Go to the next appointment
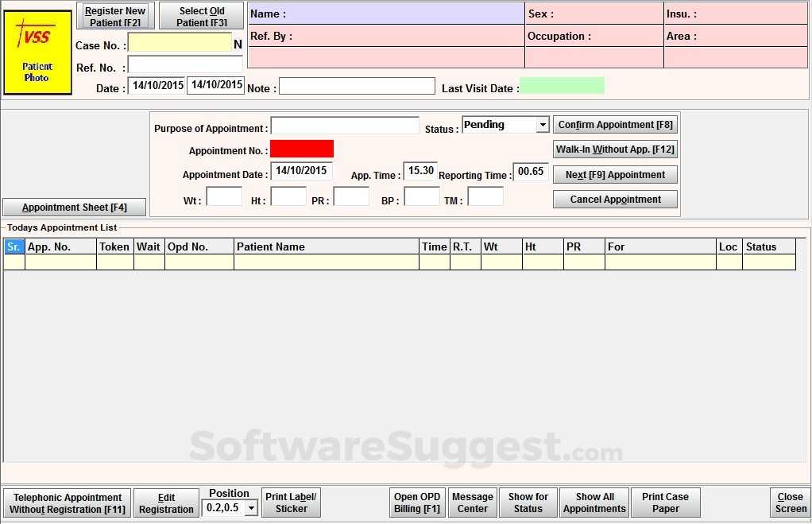 pos(614,174)
